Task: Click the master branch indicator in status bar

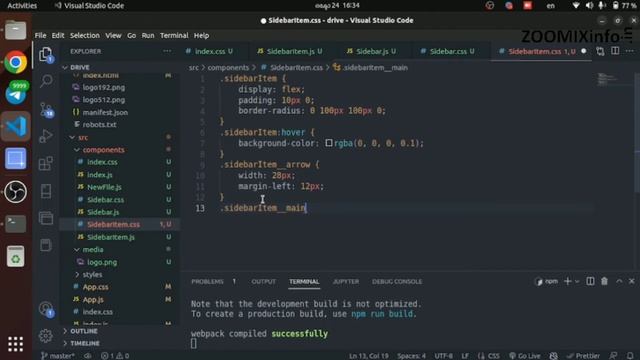Action: (58, 356)
